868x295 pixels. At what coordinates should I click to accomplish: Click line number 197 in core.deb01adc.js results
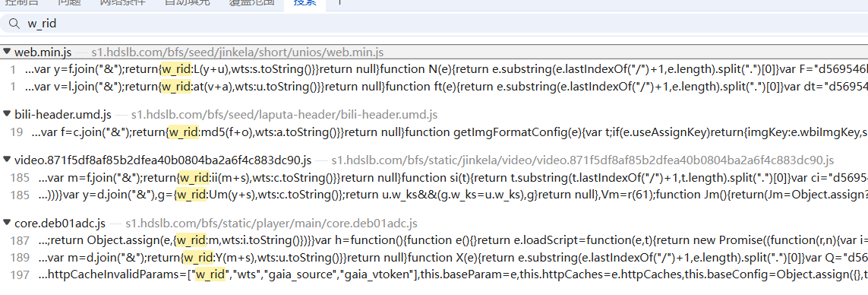[x=20, y=274]
